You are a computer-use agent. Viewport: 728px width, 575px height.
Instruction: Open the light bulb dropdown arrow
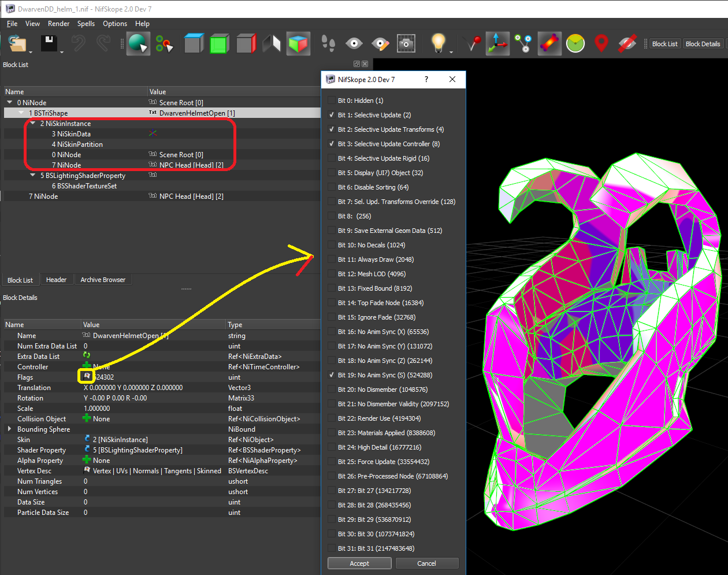tap(451, 53)
